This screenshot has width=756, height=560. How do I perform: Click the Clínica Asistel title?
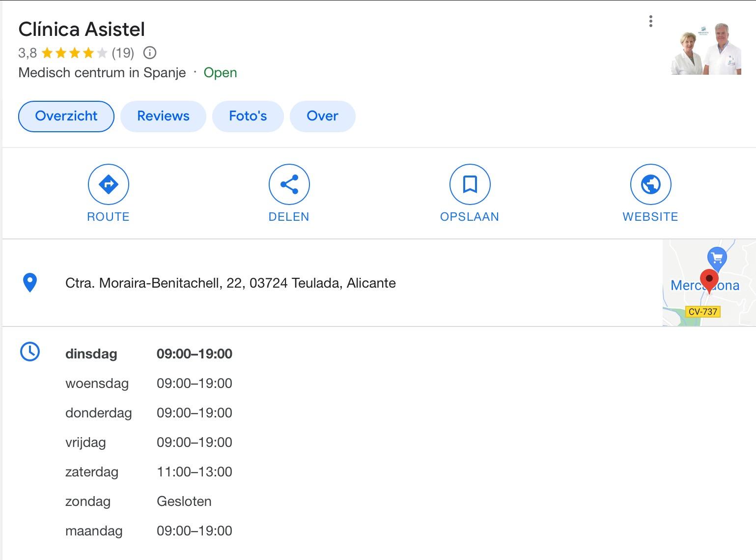(82, 29)
